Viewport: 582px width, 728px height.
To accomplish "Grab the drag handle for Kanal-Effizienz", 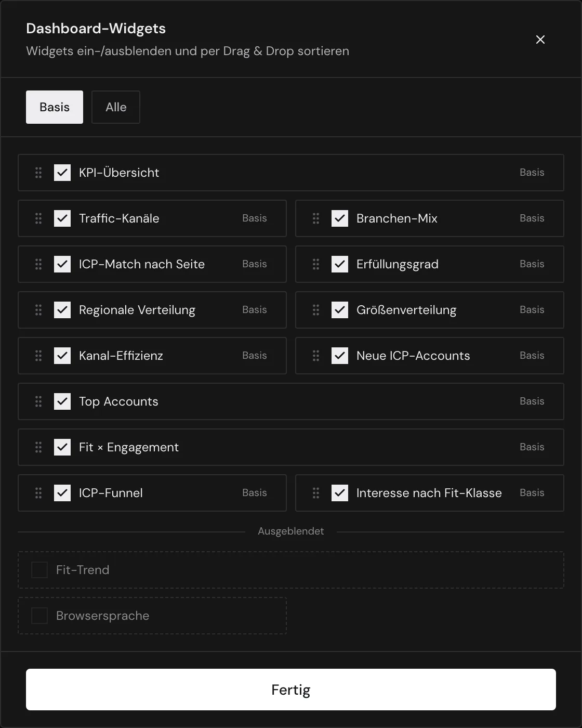I will [x=38, y=356].
